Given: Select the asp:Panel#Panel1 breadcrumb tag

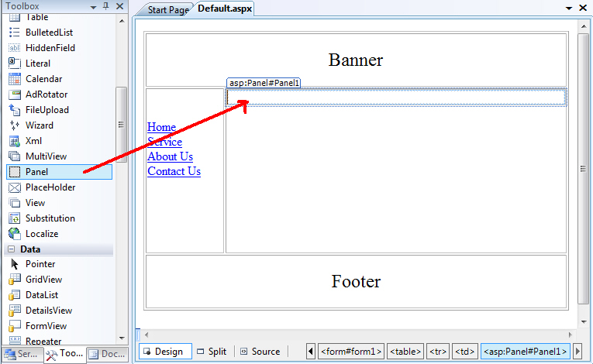Looking at the screenshot, I should coord(526,352).
